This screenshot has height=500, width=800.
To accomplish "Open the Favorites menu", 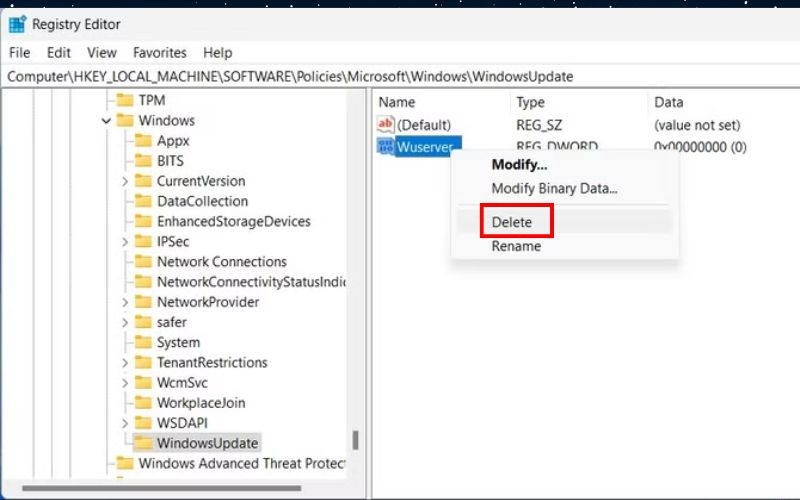I will [x=160, y=53].
